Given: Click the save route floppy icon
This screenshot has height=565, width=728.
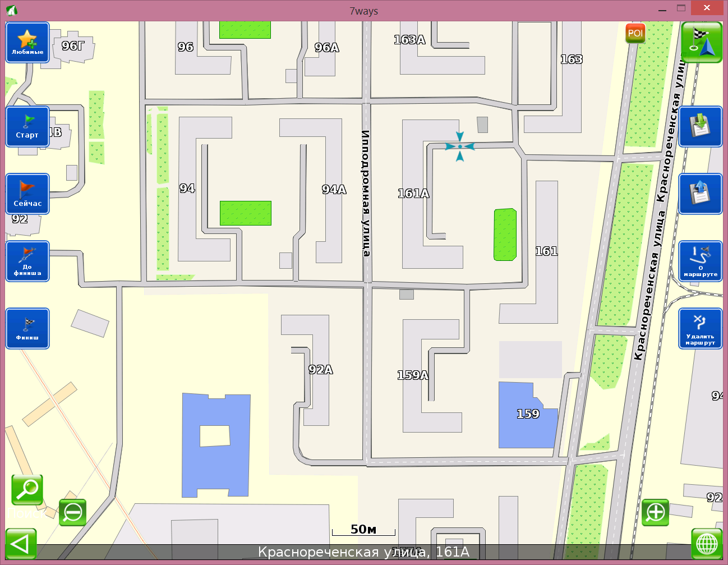Looking at the screenshot, I should (x=700, y=127).
